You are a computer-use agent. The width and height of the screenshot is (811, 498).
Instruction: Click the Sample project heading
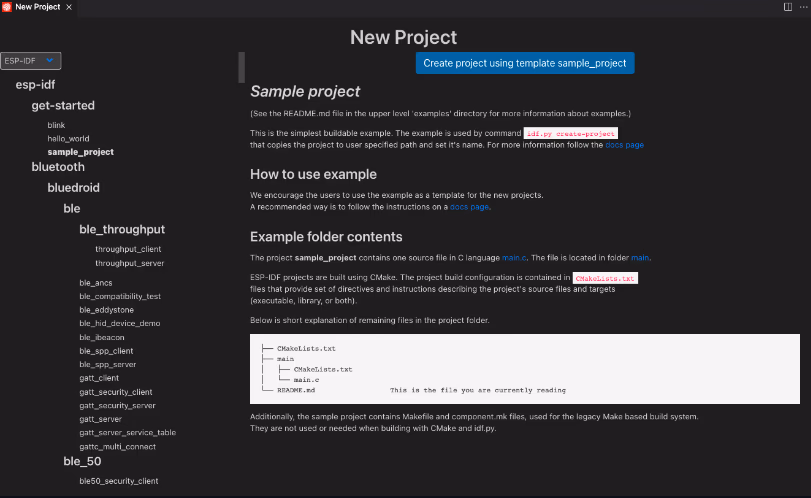pyautogui.click(x=305, y=92)
